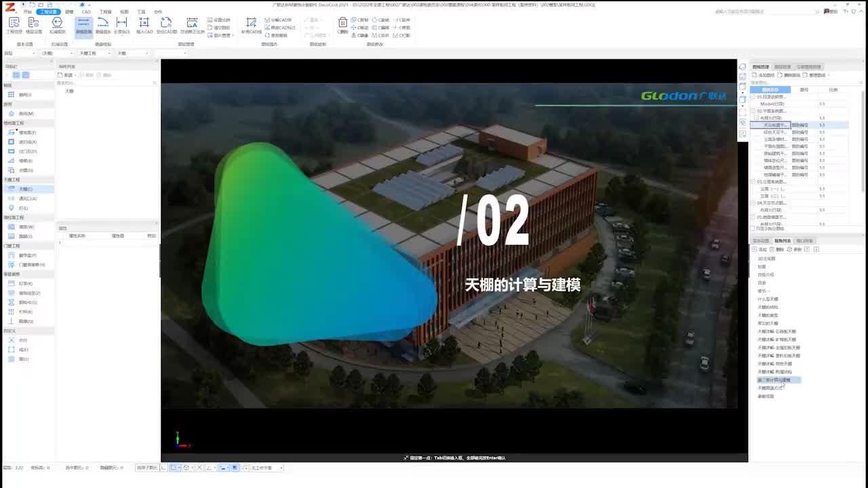
Task: Click 添加 in the view list toolbar
Action: click(760, 249)
